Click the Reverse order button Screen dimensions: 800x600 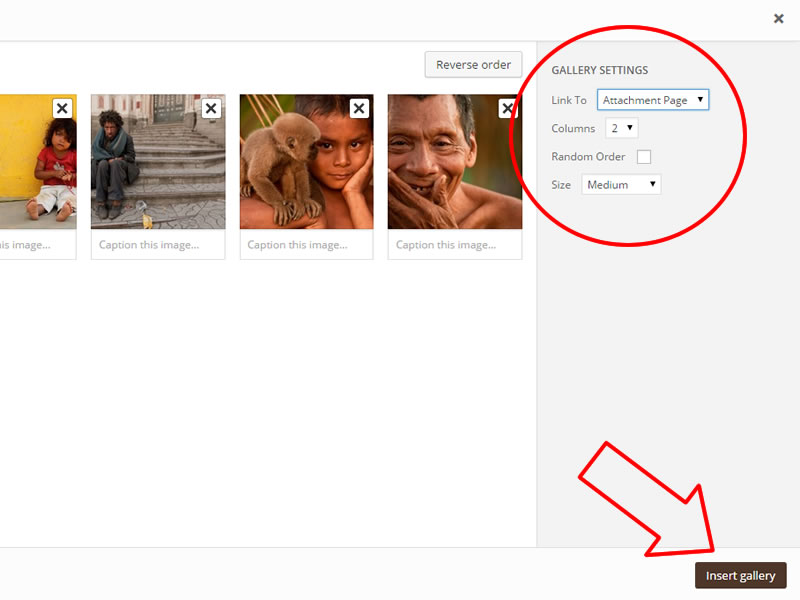click(x=473, y=65)
